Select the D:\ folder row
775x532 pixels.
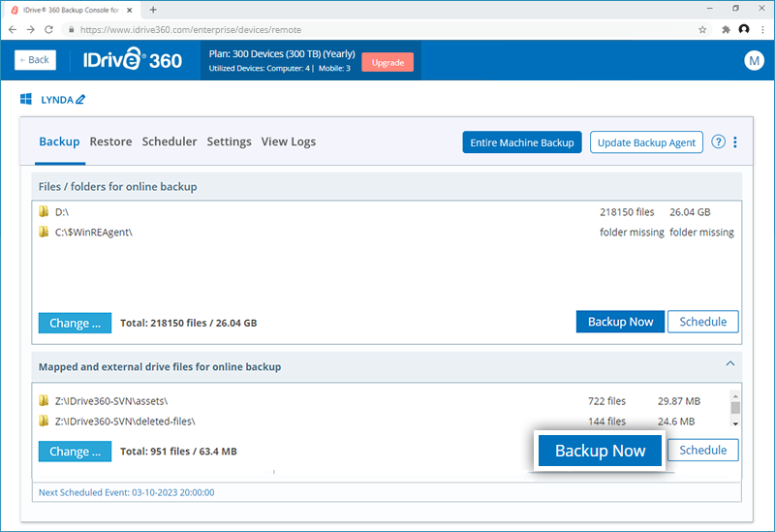(x=387, y=211)
